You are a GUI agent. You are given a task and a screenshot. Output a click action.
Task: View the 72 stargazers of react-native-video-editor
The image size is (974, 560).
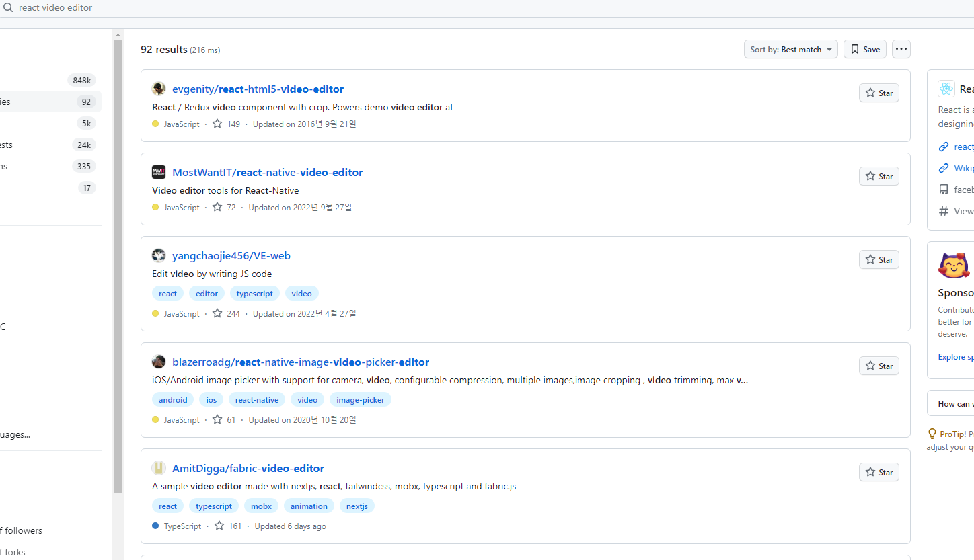(x=224, y=208)
